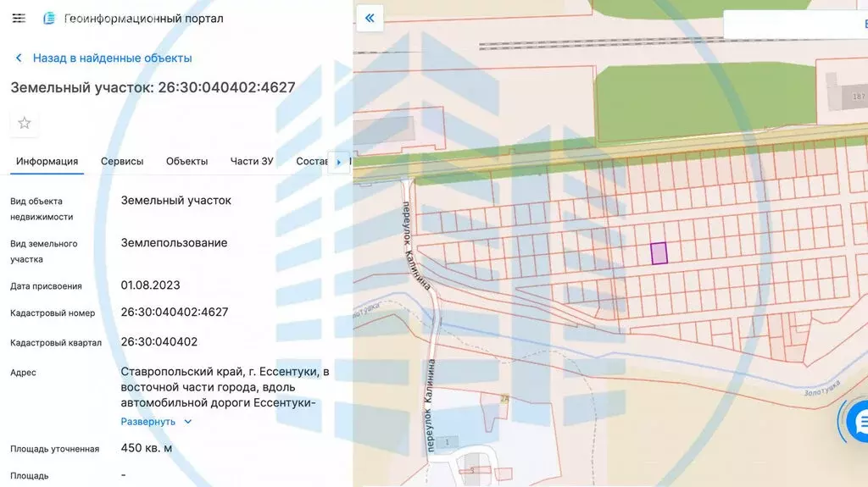This screenshot has height=487, width=868.
Task: Open the chat support bubble
Action: [857, 422]
